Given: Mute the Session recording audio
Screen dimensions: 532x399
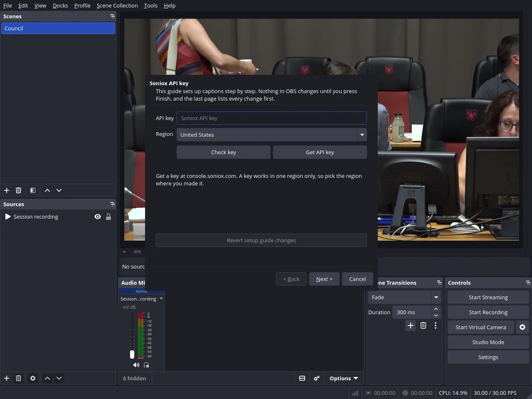Looking at the screenshot, I should (136, 365).
